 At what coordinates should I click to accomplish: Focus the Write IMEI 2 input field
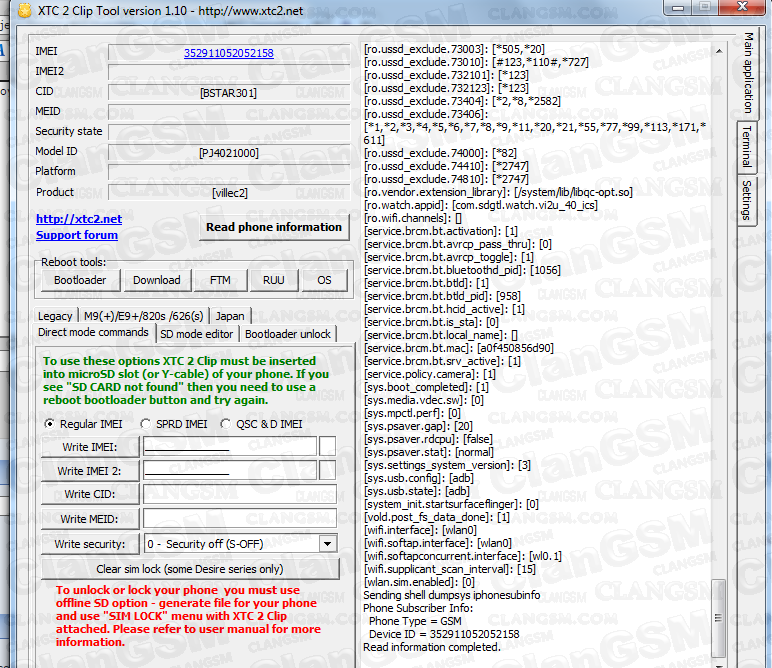[229, 470]
